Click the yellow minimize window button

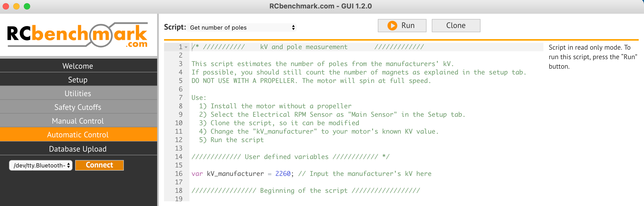coord(16,6)
